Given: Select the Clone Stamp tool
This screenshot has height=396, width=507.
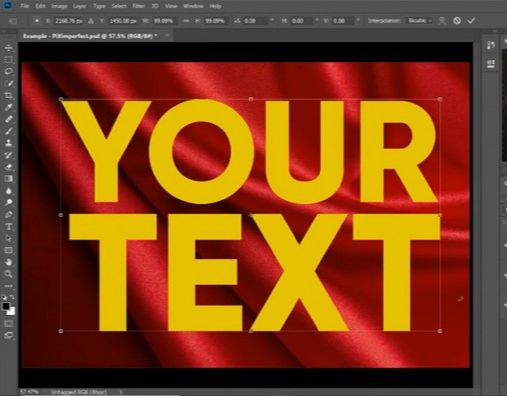Looking at the screenshot, I should click(x=9, y=143).
